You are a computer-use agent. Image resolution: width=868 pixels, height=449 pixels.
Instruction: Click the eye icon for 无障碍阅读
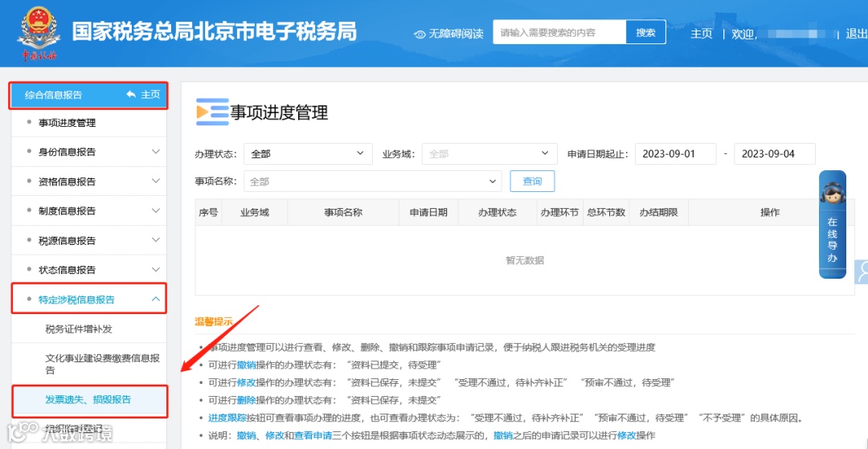420,35
